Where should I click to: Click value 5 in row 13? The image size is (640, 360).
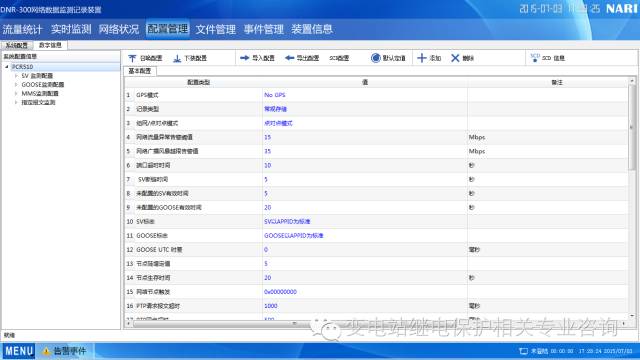point(266,264)
